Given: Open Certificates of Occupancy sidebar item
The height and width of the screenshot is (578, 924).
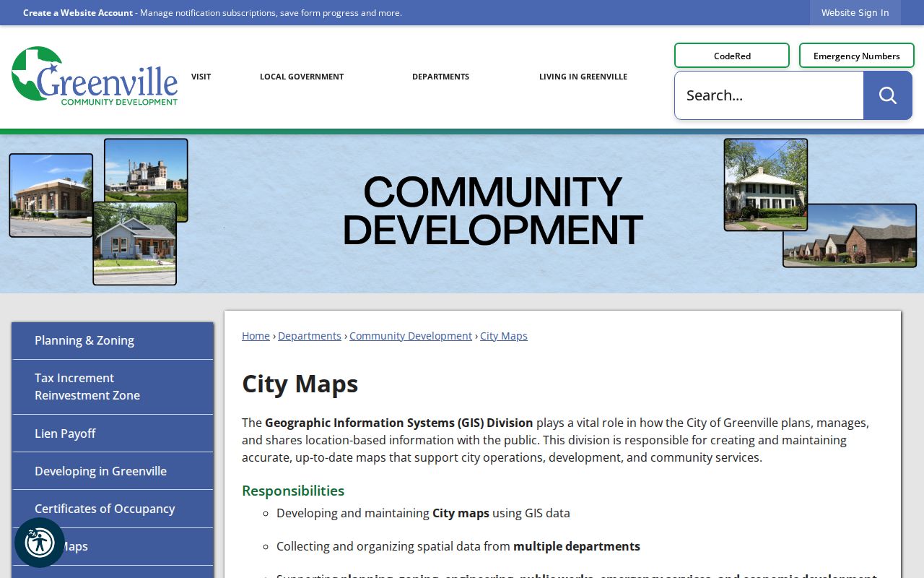Looking at the screenshot, I should coord(113,509).
